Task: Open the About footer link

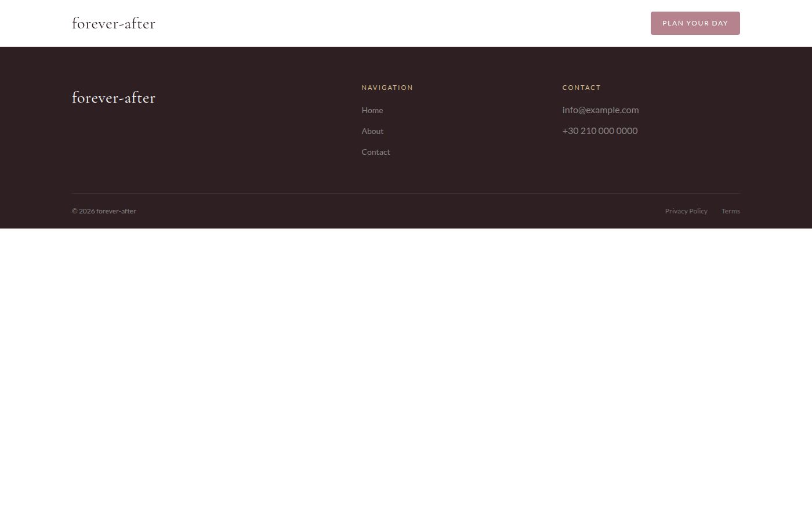Action: (372, 131)
